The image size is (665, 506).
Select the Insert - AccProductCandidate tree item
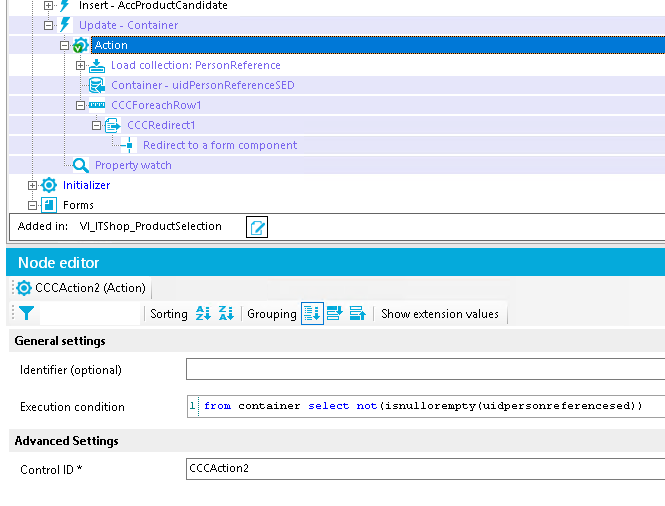153,6
